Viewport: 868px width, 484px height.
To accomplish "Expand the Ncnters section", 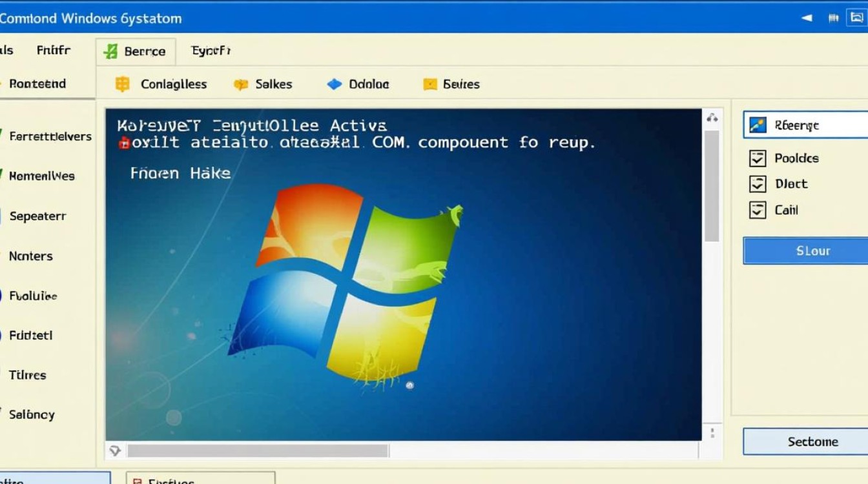I will pyautogui.click(x=31, y=256).
